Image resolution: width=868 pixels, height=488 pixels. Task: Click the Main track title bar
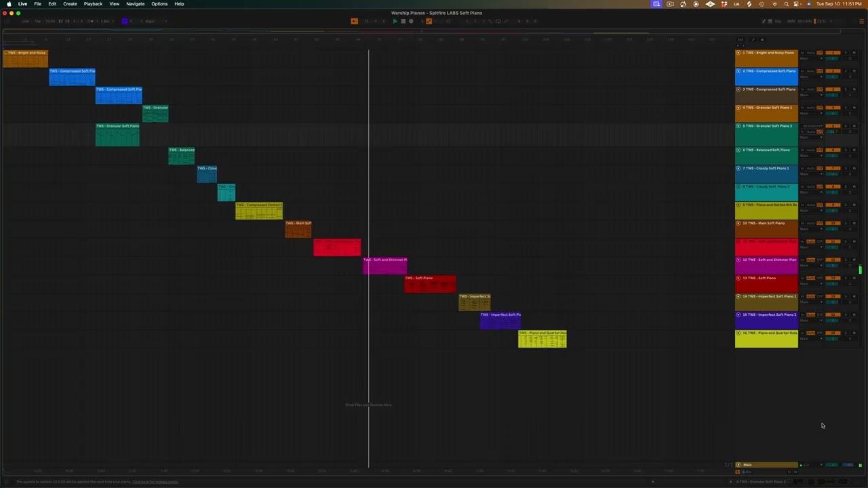click(x=766, y=465)
